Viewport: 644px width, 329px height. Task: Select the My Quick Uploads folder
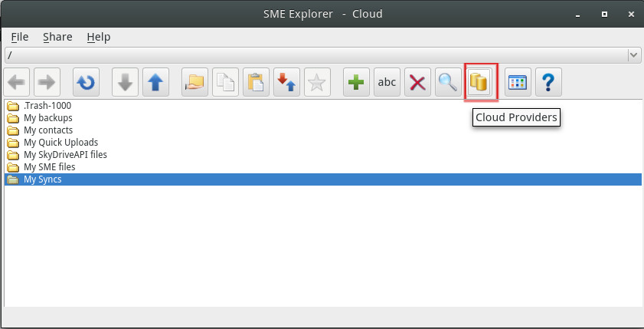pos(323,143)
